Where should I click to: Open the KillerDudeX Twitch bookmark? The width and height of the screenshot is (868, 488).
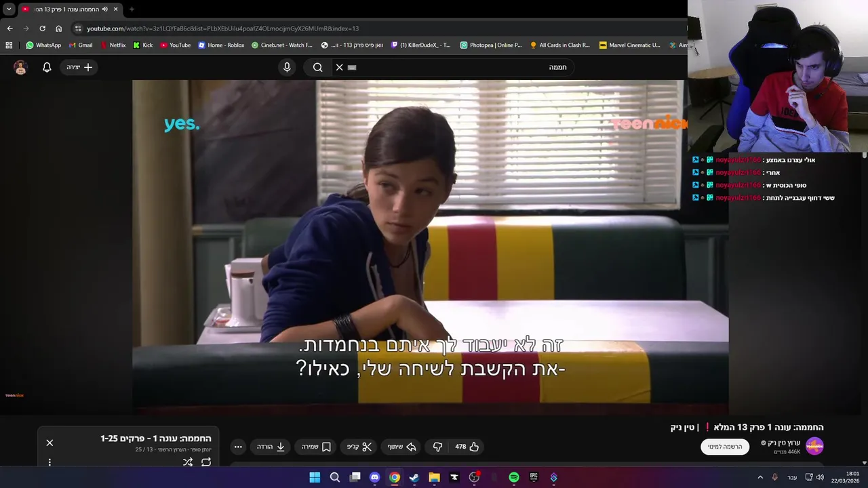click(420, 45)
